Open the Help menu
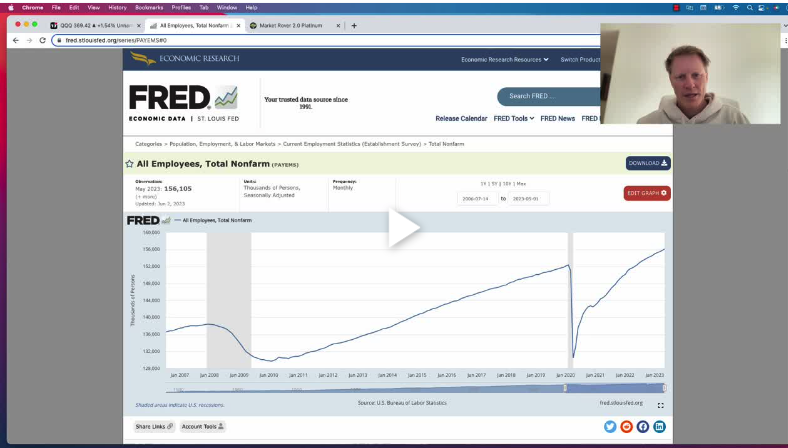This screenshot has width=788, height=448. tap(251, 8)
